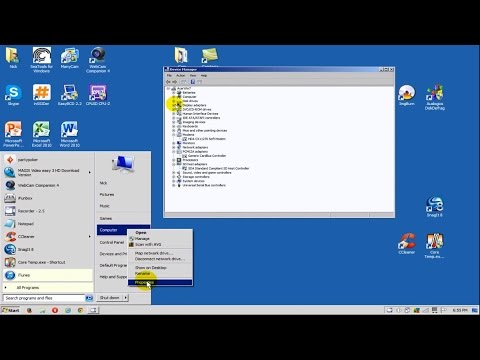Open Auslogics DiskDefrag desktop shortcut
Screen dimensions: 480x360
435,97
